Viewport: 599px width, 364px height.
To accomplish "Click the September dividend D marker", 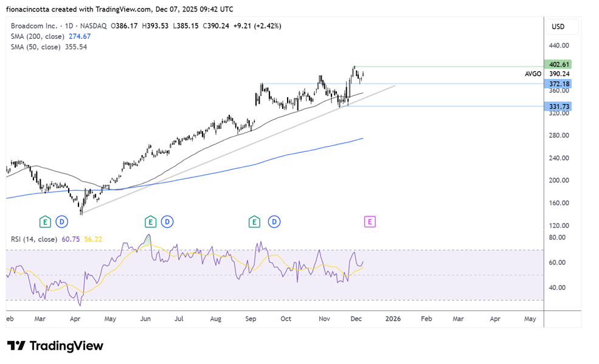I will [274, 222].
